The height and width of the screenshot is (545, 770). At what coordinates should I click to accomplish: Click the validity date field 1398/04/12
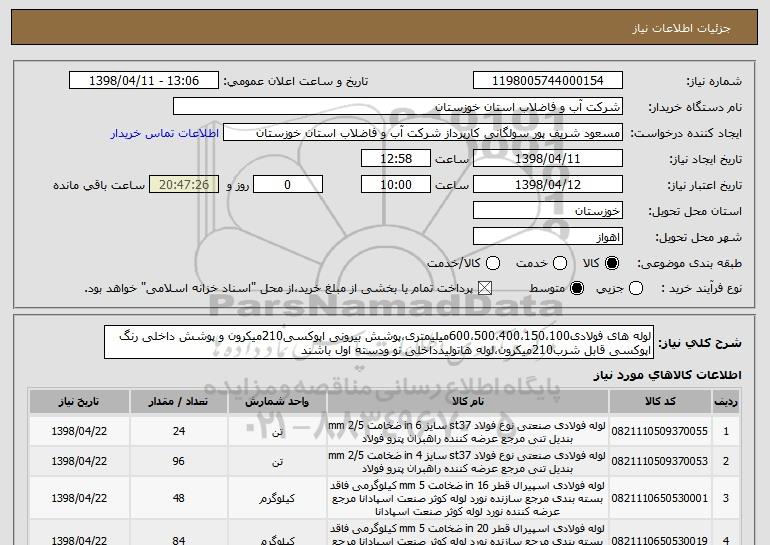click(x=548, y=185)
